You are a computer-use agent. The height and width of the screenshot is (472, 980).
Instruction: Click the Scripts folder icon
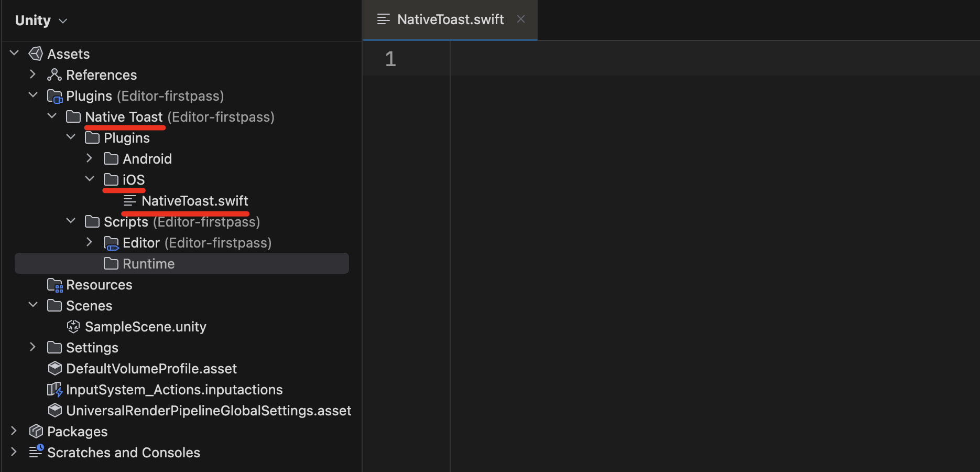point(92,221)
